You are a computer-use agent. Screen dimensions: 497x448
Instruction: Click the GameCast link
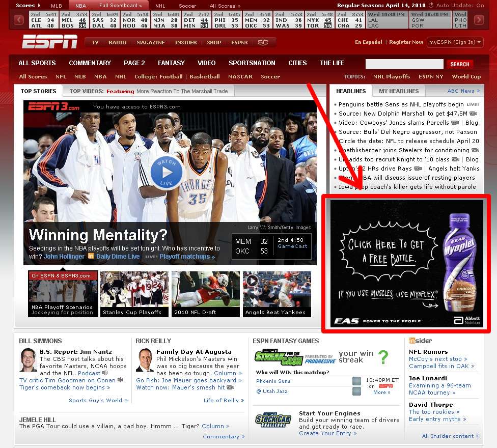[292, 246]
